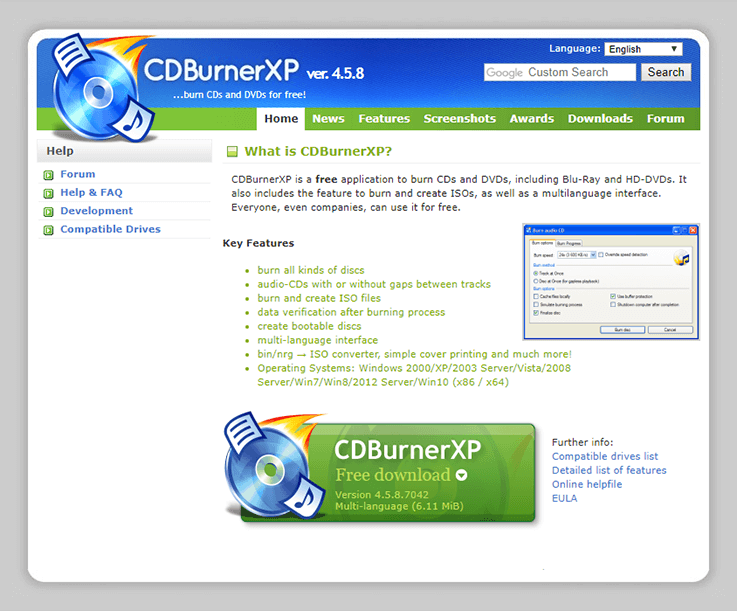737x611 pixels.
Task: Open the Help & FAQ link
Action: [91, 193]
